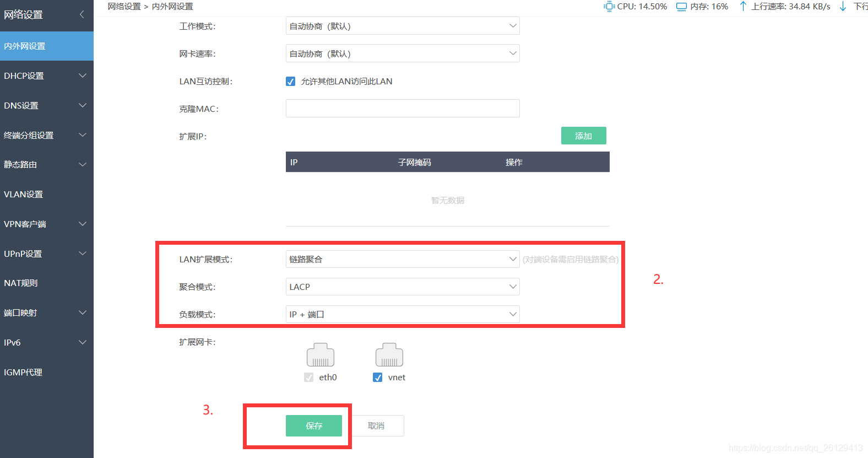
Task: Click the 操作 column header
Action: 514,162
